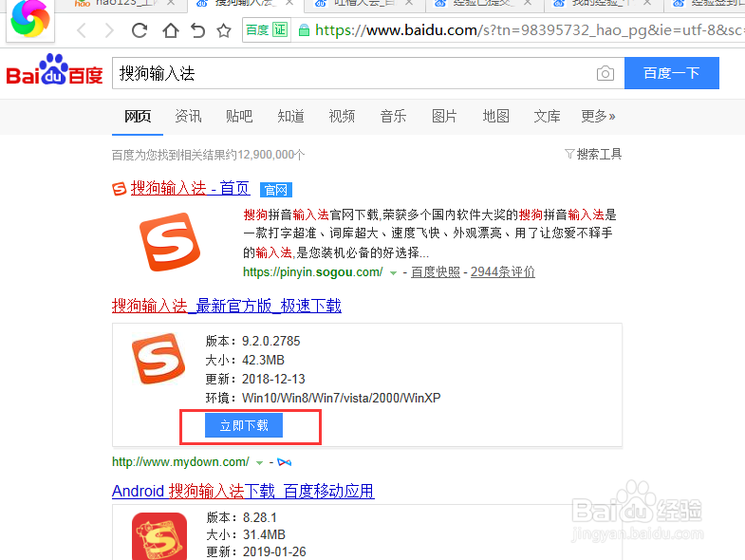
Task: Click update date 2019-01-26
Action: 274,551
